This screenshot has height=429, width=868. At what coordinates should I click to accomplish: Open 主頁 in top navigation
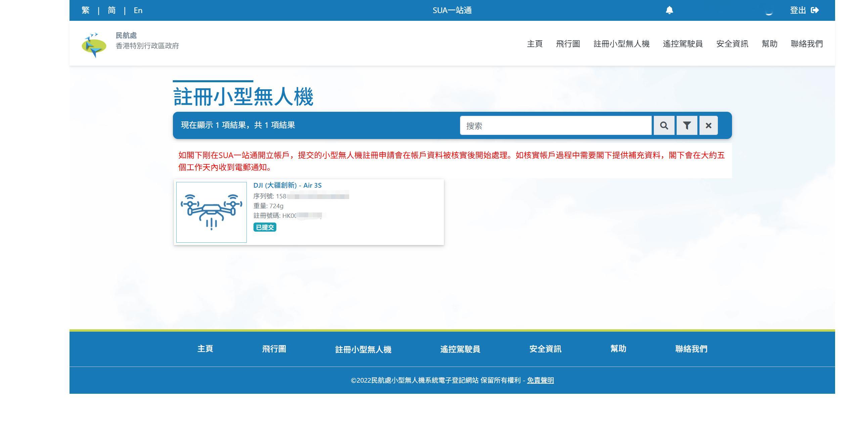pyautogui.click(x=535, y=44)
